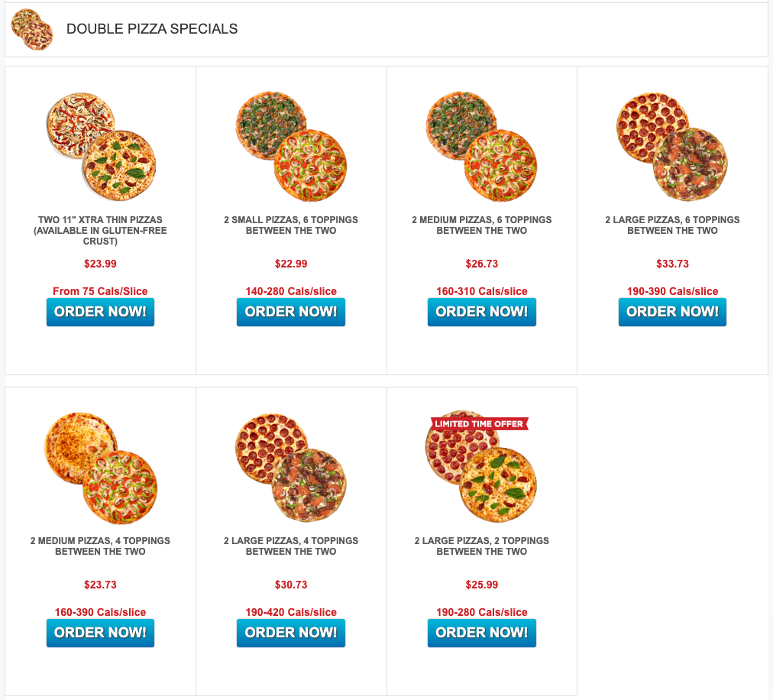Order the 2 Medium Pizzas 6 Toppings deal

[482, 312]
